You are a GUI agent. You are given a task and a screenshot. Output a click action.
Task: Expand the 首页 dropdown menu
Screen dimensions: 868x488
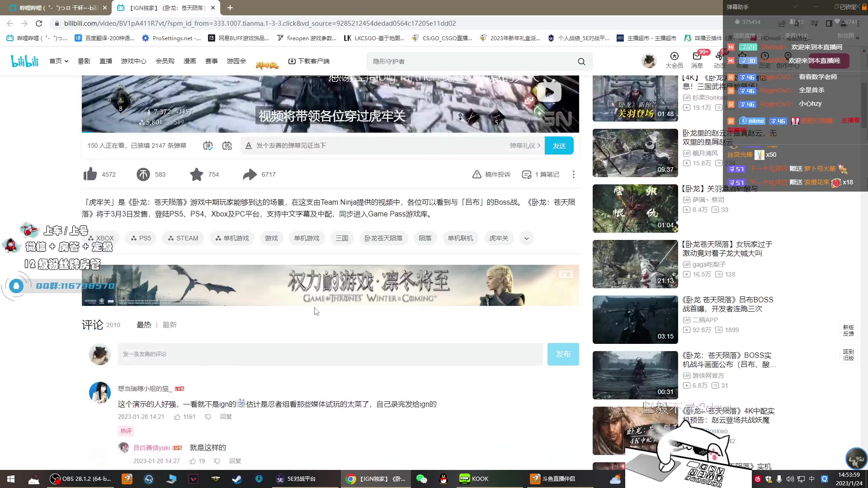59,61
